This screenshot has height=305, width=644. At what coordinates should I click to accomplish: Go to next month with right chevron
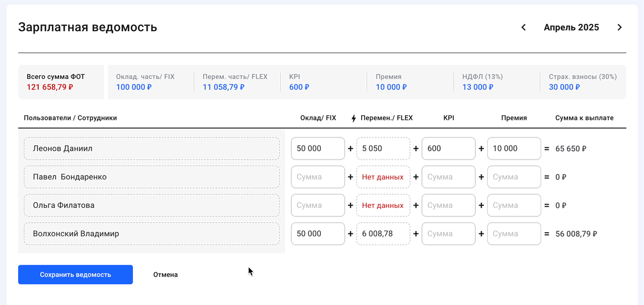tap(620, 27)
